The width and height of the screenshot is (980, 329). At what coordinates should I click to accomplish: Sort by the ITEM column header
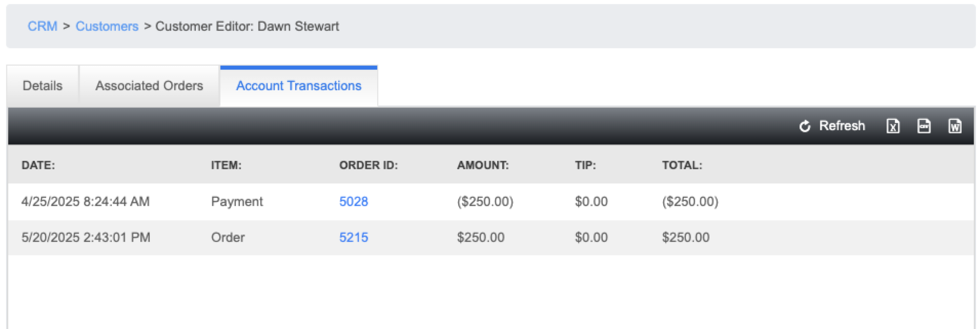click(226, 165)
